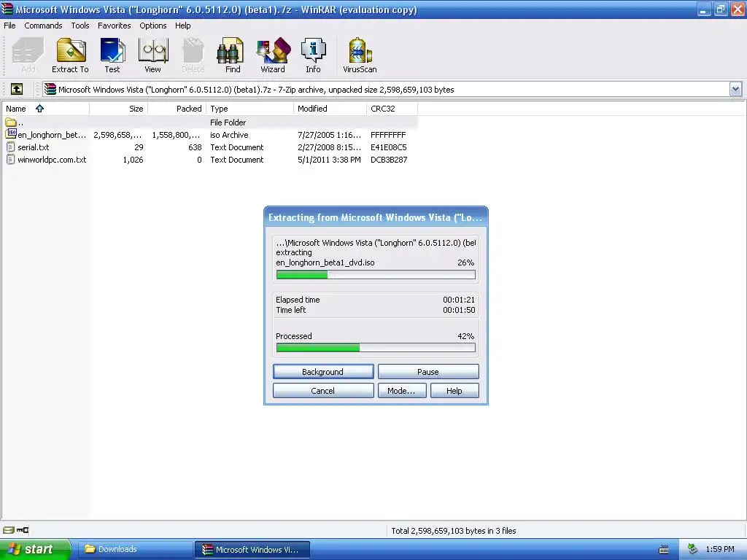Sort by the Name column header
Viewport: 747px width, 560px height.
44,109
